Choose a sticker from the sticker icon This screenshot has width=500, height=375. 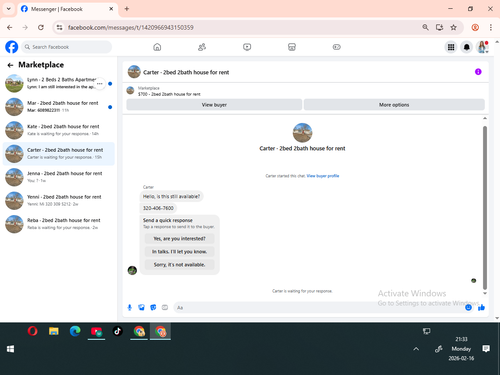153,307
